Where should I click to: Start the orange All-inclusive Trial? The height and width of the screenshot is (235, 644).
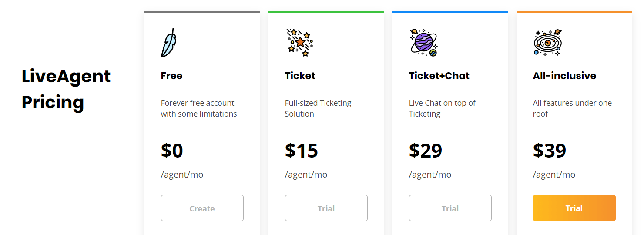574,208
